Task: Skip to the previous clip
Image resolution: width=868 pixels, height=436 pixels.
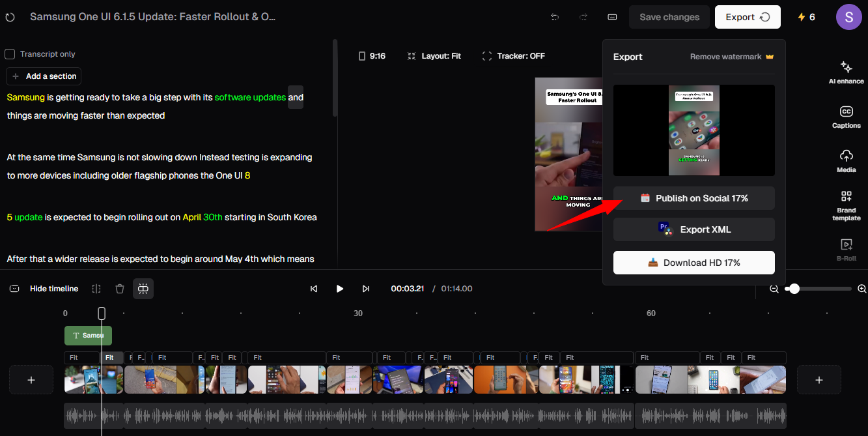Action: [314, 289]
